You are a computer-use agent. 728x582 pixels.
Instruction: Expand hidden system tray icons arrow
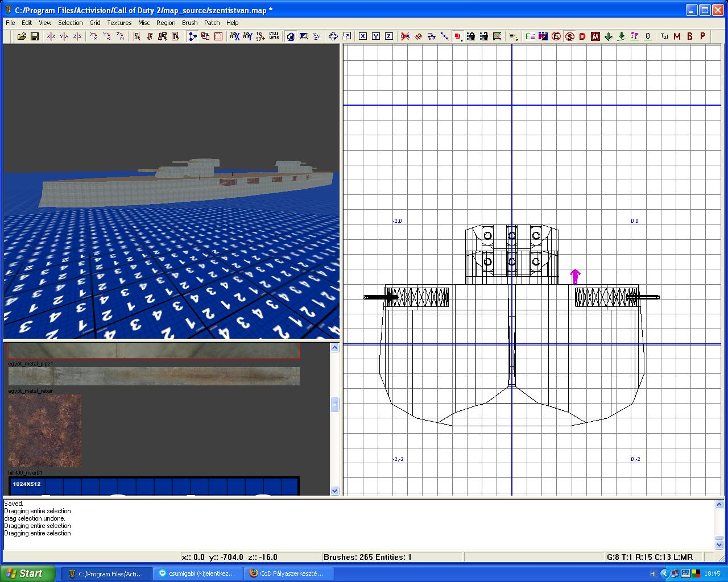(664, 574)
